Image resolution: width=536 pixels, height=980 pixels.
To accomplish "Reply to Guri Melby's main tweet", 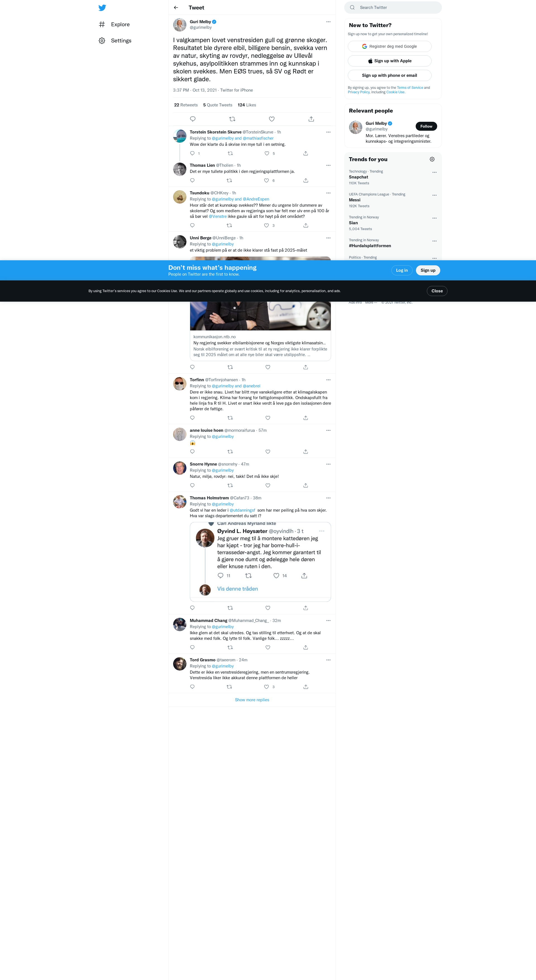I will (193, 119).
